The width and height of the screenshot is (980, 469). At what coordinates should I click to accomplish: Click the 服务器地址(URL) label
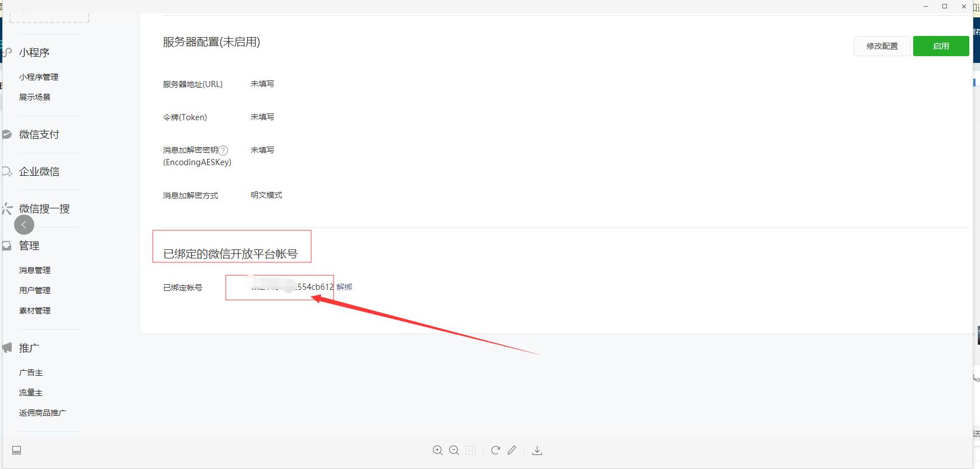pyautogui.click(x=193, y=84)
